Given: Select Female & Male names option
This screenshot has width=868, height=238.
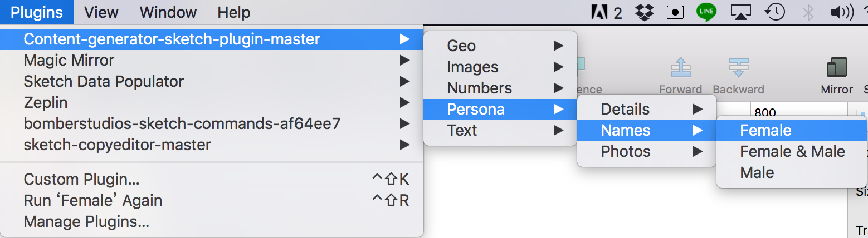Looking at the screenshot, I should (792, 151).
